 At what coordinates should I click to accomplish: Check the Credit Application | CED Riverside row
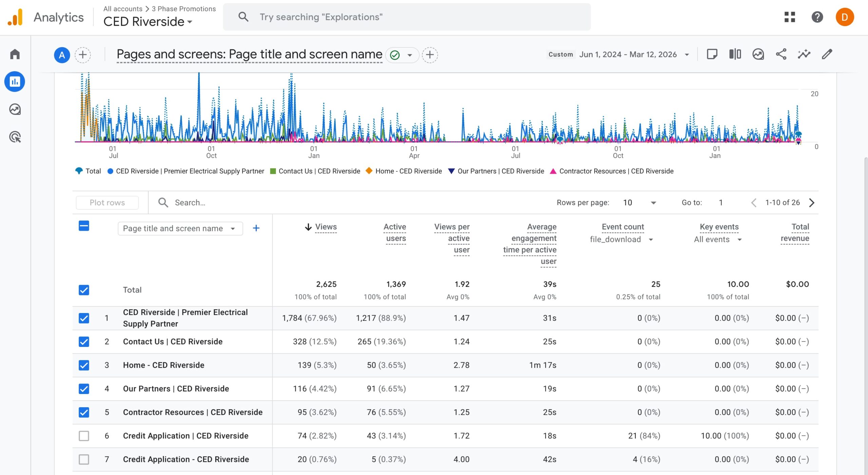84,436
